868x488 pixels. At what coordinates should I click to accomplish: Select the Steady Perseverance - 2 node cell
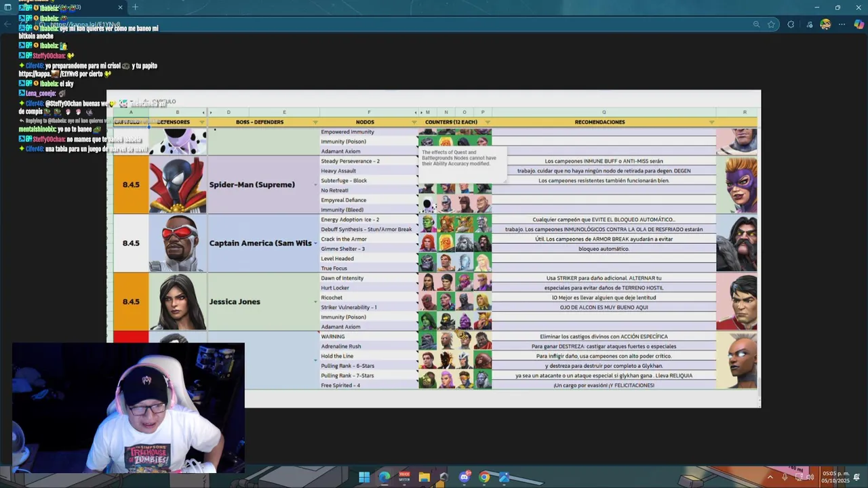click(x=369, y=161)
